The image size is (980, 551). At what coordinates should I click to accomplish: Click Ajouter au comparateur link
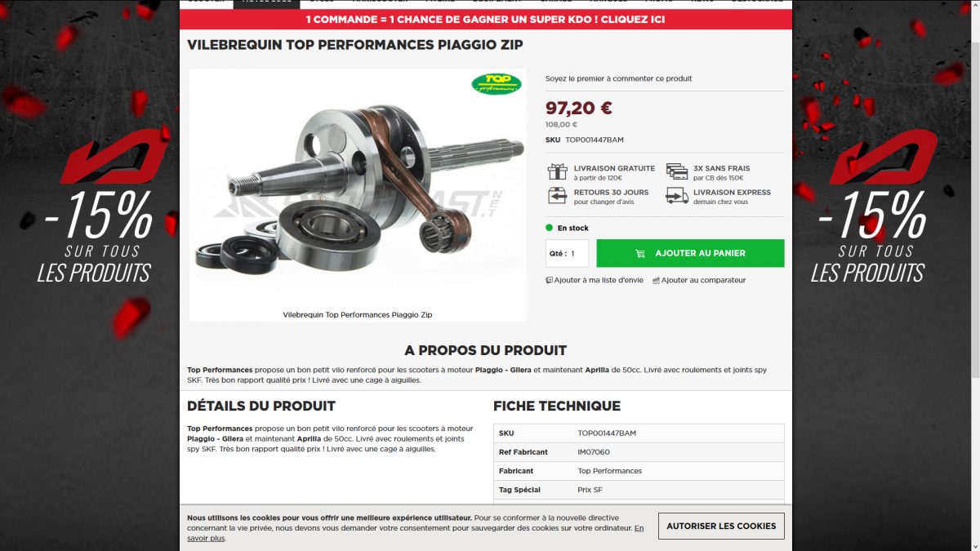click(703, 280)
